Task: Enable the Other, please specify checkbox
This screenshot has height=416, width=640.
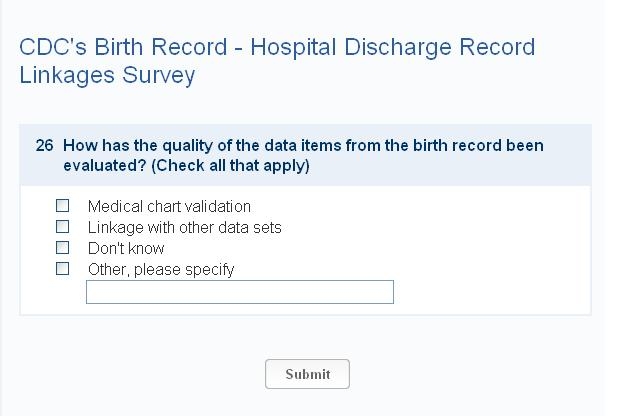Action: tap(63, 269)
